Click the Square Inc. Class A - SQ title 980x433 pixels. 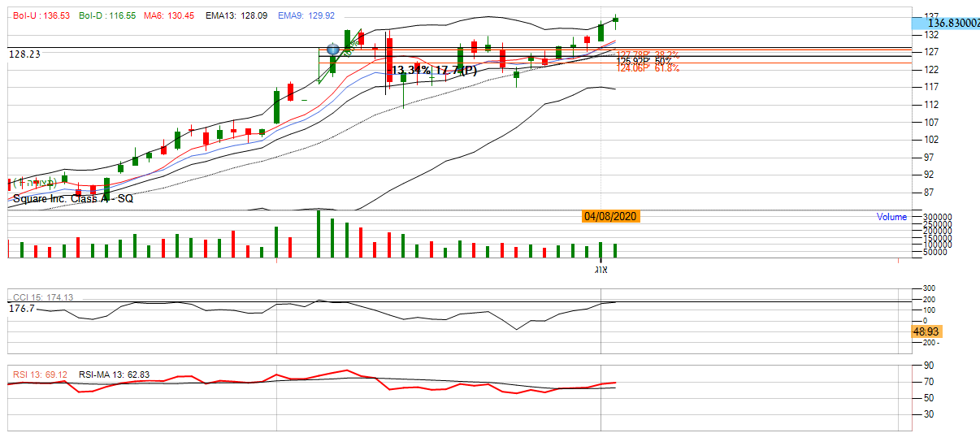pyautogui.click(x=72, y=198)
